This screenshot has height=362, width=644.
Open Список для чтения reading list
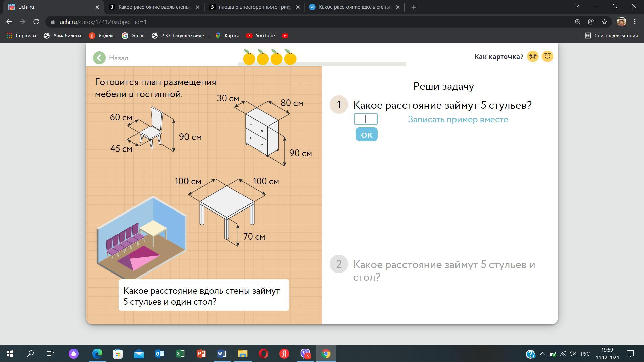[611, 36]
